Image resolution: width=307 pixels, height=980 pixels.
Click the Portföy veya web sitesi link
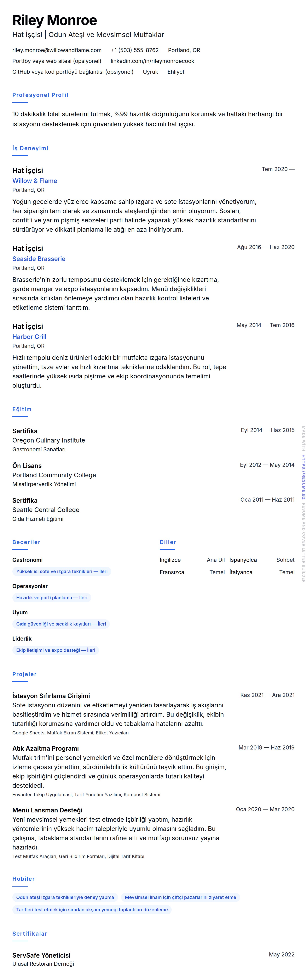click(57, 61)
